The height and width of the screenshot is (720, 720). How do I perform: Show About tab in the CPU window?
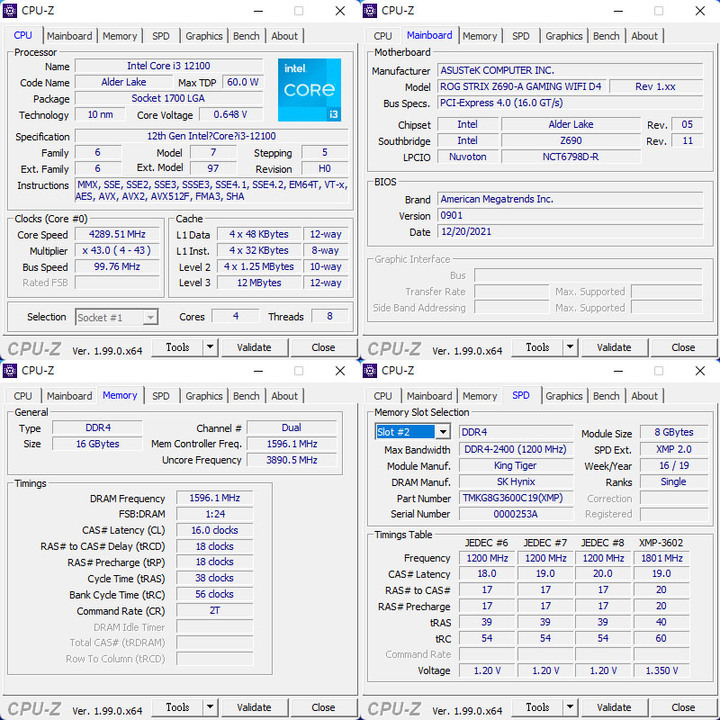[x=284, y=36]
